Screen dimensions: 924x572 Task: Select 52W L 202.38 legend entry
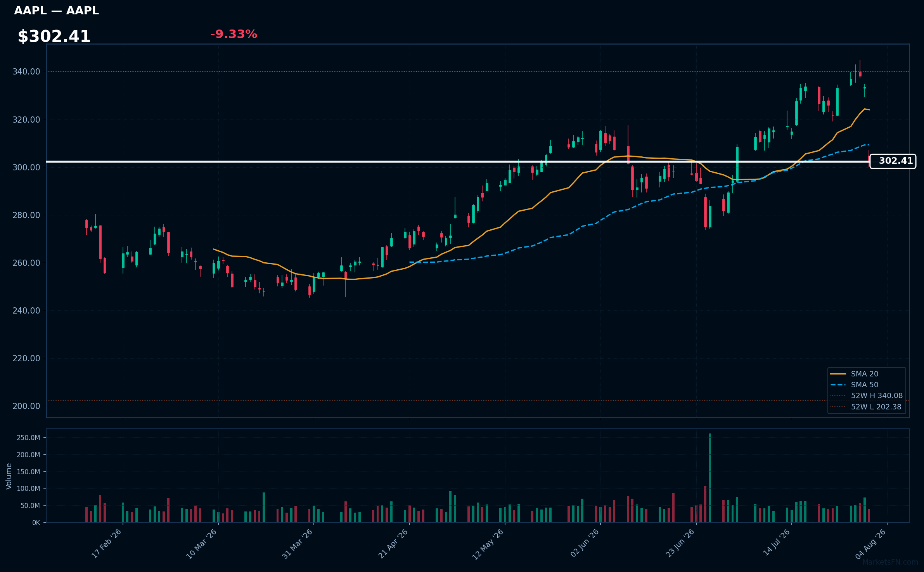pyautogui.click(x=866, y=407)
